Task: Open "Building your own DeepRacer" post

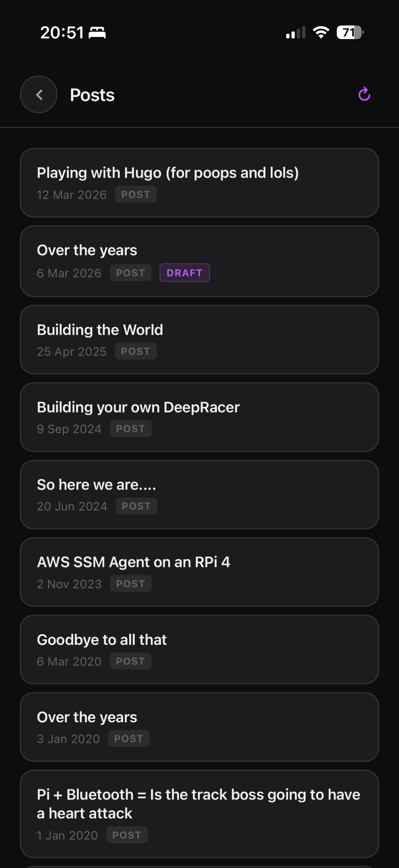Action: [199, 417]
